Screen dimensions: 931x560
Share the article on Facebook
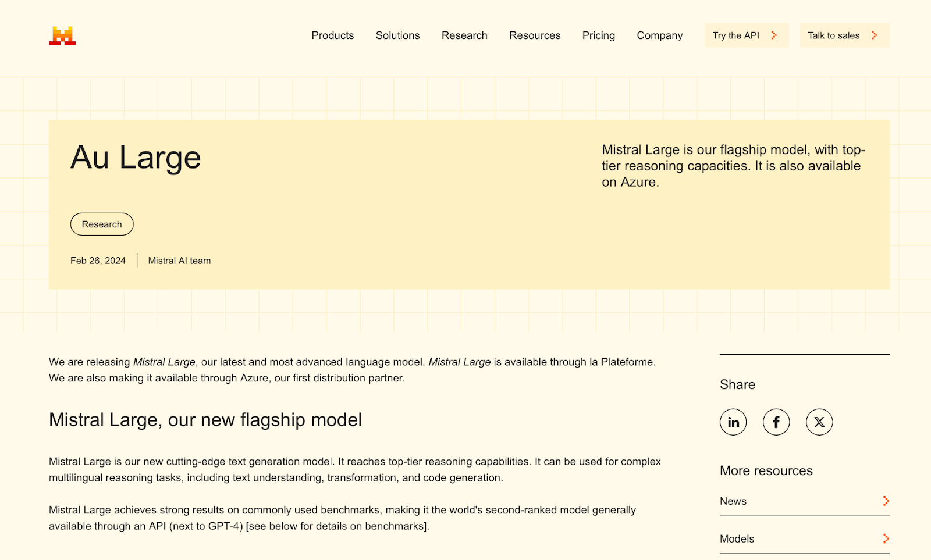click(776, 422)
